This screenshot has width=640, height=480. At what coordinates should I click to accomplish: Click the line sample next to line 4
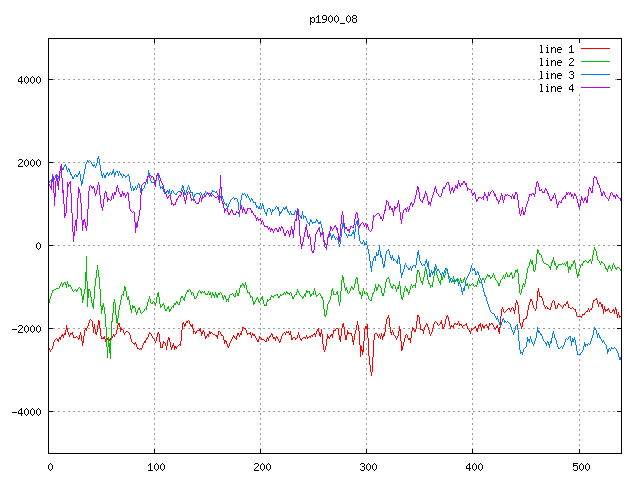[x=595, y=88]
